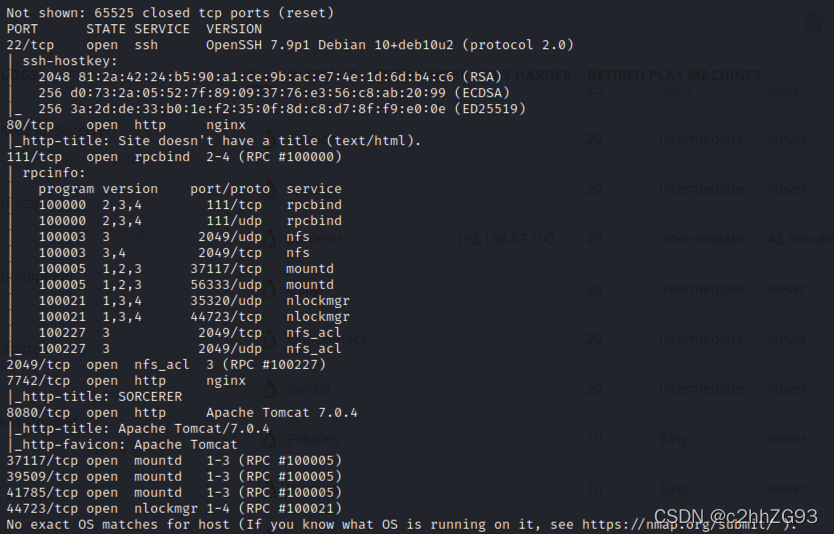Click the Linux penguin icon beside Banzai
Screen dimensions: 834x534
[x=270, y=389]
